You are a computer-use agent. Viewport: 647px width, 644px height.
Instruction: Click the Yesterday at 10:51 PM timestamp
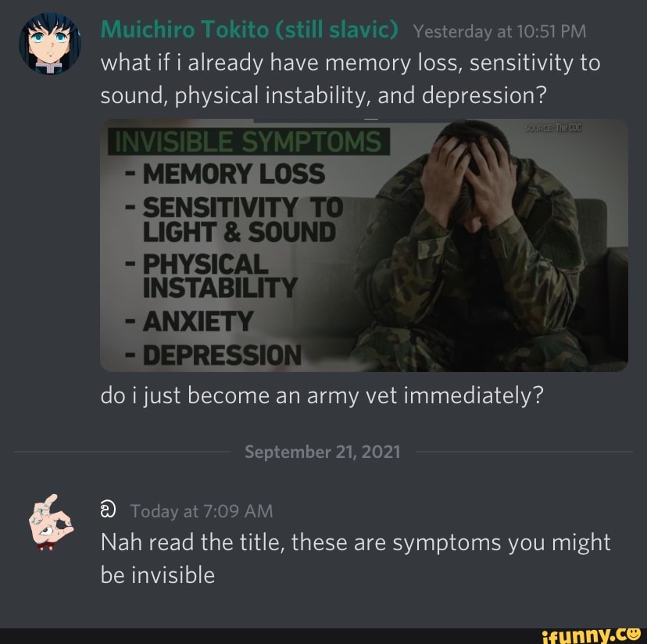(499, 31)
